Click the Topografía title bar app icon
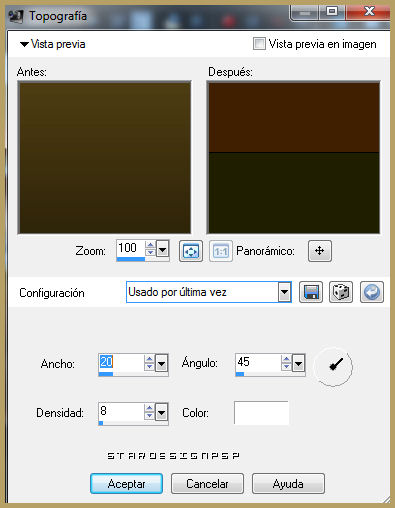 16,16
